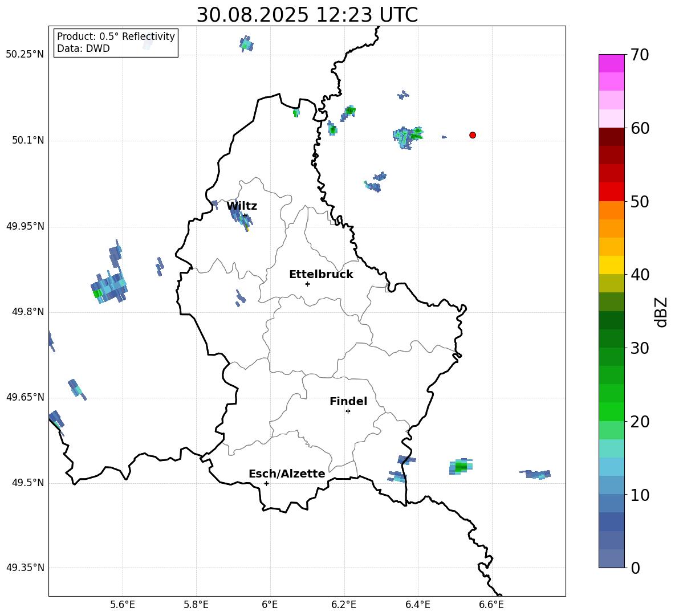This screenshot has height=616, width=675.
Task: Click the radar echo cluster near 6.4°E 50.1°N
Action: (408, 136)
